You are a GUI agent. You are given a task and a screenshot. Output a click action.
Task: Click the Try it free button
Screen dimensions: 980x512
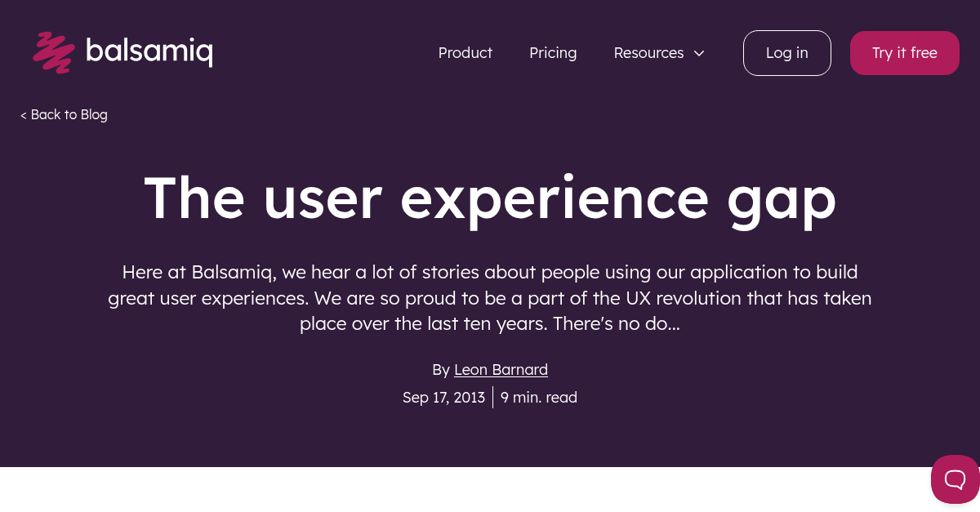pyautogui.click(x=904, y=52)
